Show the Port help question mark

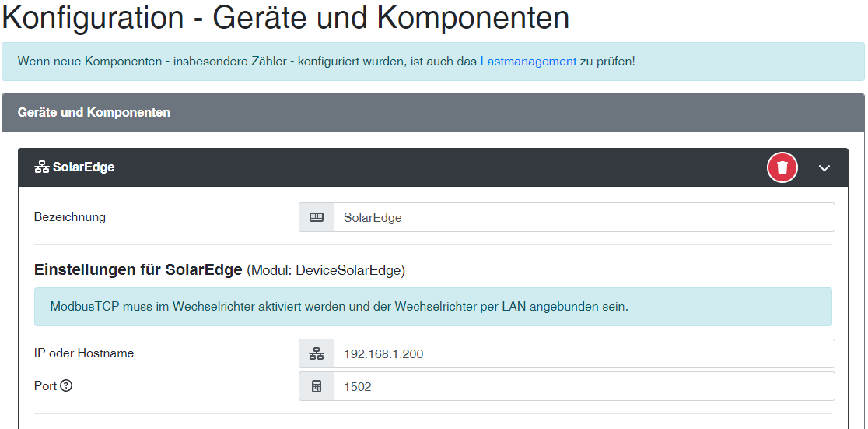pyautogui.click(x=66, y=385)
